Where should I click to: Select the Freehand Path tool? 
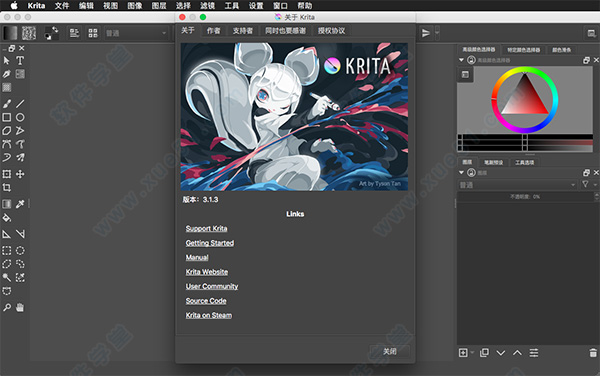pyautogui.click(x=20, y=144)
